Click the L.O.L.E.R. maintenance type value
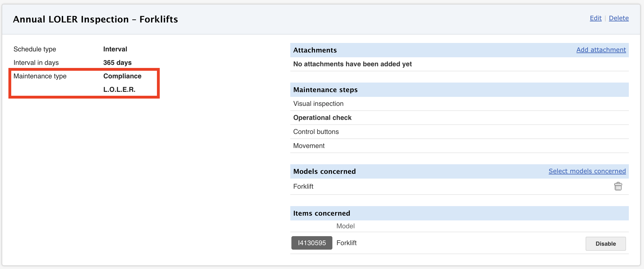 [x=119, y=90]
